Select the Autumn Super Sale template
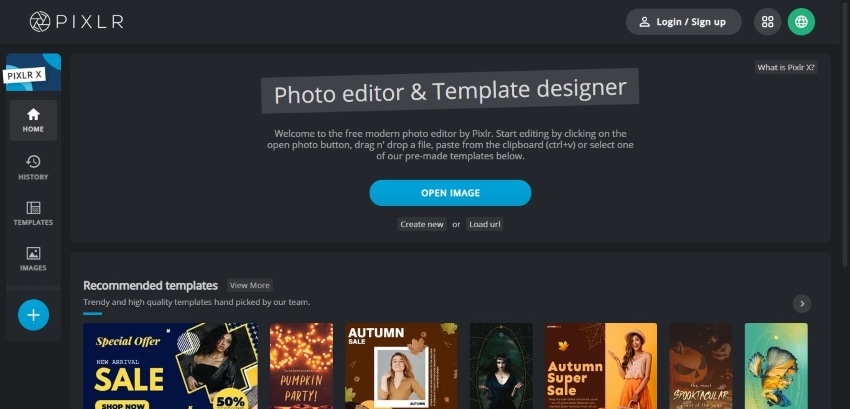 [x=601, y=366]
